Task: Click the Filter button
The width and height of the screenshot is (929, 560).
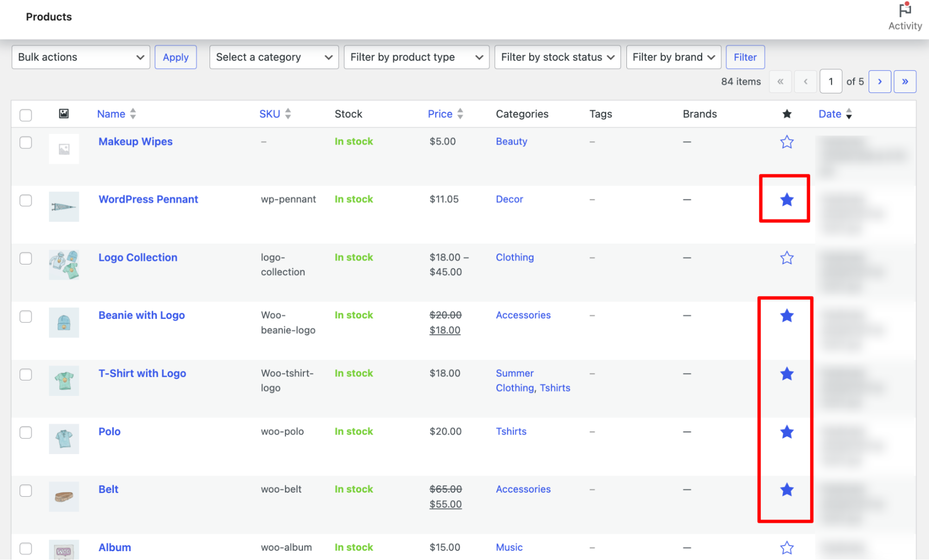Action: (745, 57)
